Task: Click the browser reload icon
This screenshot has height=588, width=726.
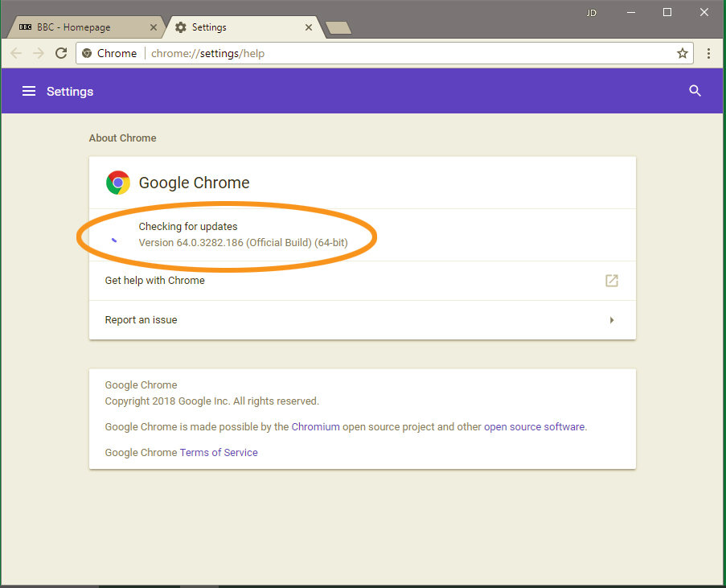Action: 61,53
